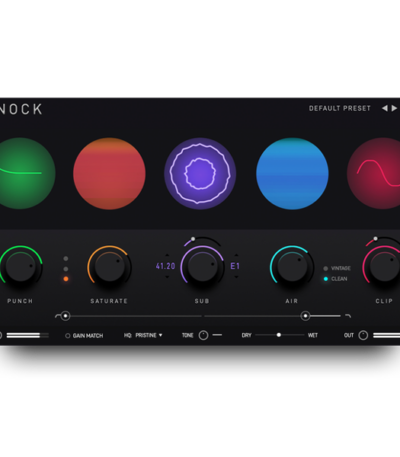Increase the sub frequency 41.20 value

pyautogui.click(x=167, y=255)
